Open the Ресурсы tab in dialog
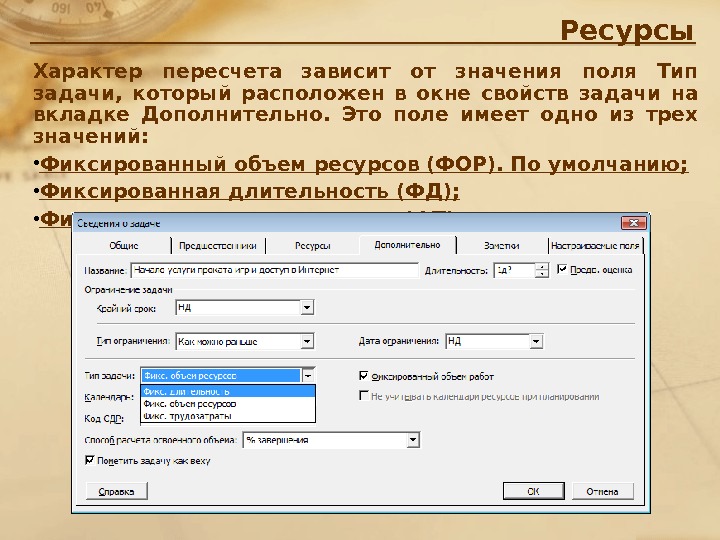 point(312,245)
